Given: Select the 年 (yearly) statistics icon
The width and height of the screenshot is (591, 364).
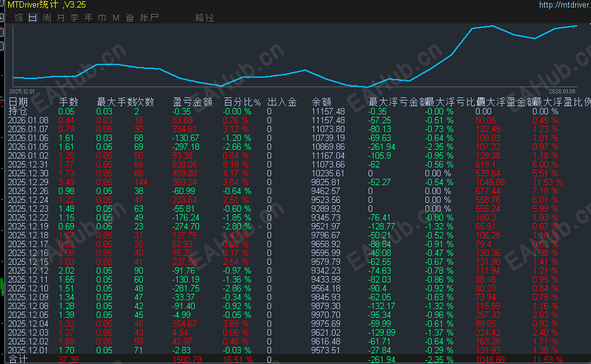Looking at the screenshot, I should click(x=88, y=18).
